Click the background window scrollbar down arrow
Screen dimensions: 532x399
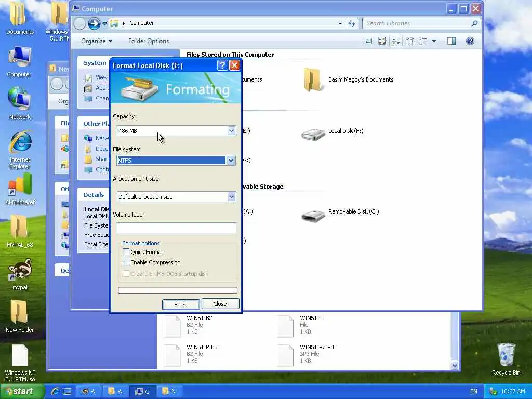[x=455, y=365]
